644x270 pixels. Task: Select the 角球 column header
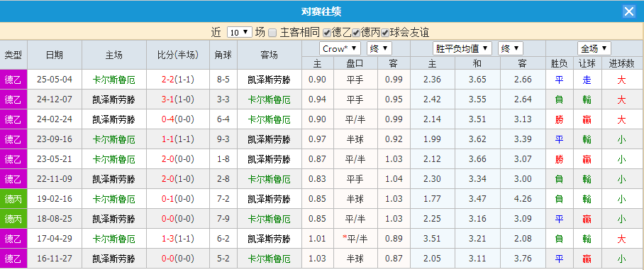tap(223, 55)
